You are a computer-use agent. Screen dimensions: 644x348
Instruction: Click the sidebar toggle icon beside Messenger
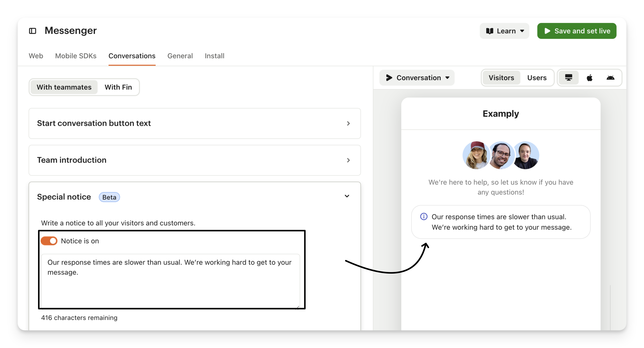[x=32, y=31]
